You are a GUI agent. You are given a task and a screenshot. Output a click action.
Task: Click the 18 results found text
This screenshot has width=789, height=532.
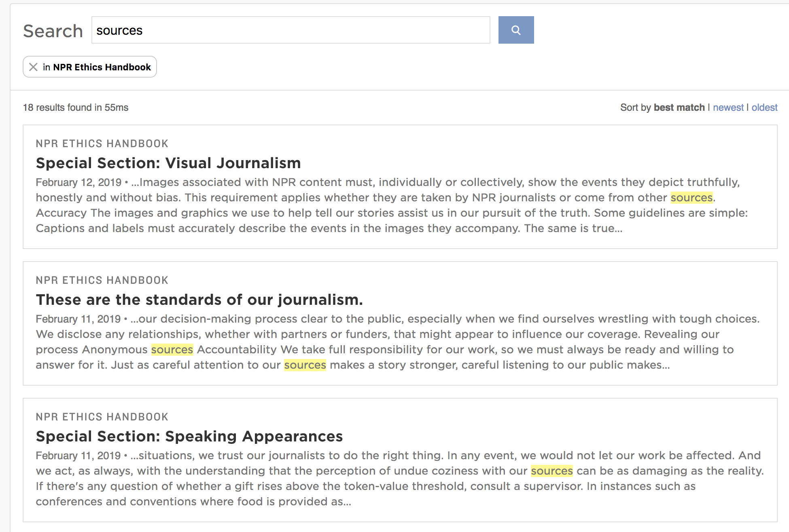[x=76, y=108]
